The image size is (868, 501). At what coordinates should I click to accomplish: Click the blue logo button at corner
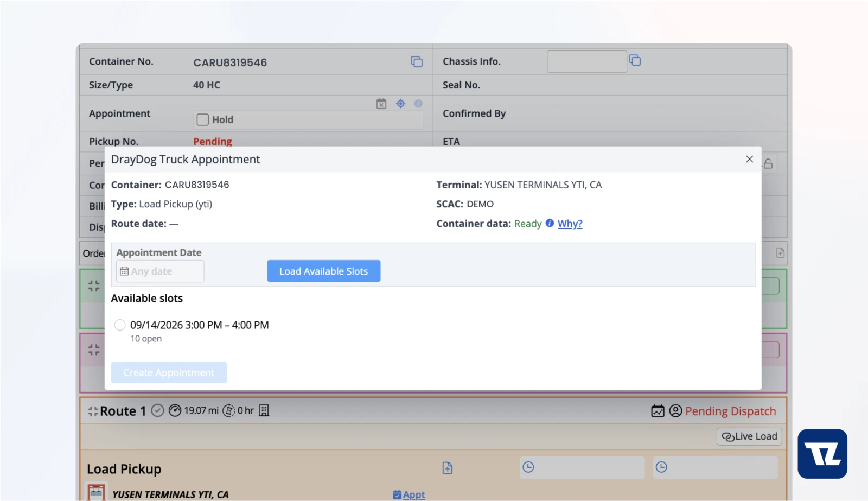tap(822, 454)
